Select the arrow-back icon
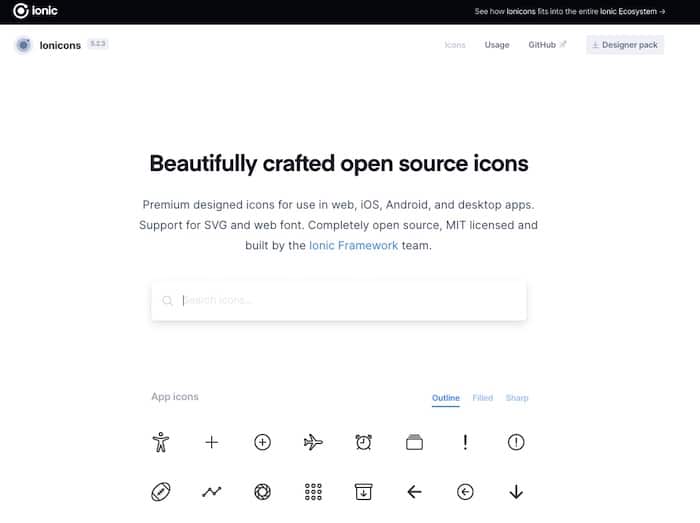700x523 pixels. click(x=415, y=492)
